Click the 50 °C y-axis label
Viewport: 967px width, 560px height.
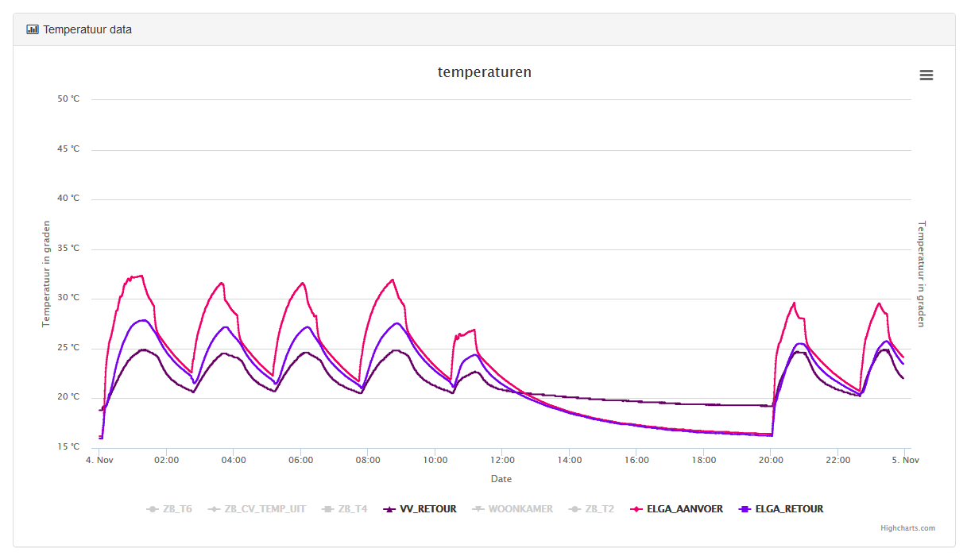click(x=68, y=99)
